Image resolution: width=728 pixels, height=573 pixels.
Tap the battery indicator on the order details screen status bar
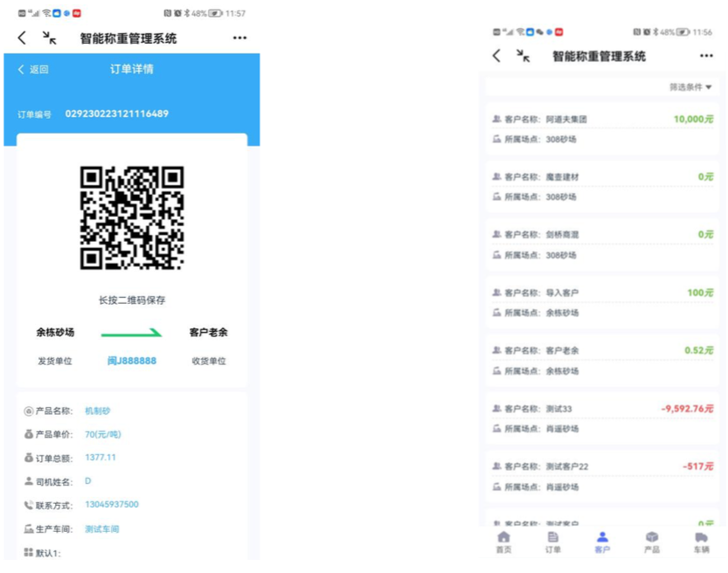(x=215, y=13)
